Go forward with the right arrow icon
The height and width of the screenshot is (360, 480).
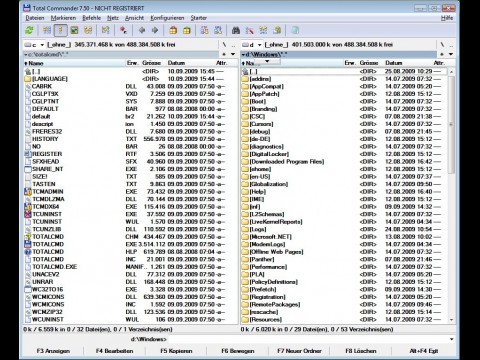pyautogui.click(x=155, y=30)
